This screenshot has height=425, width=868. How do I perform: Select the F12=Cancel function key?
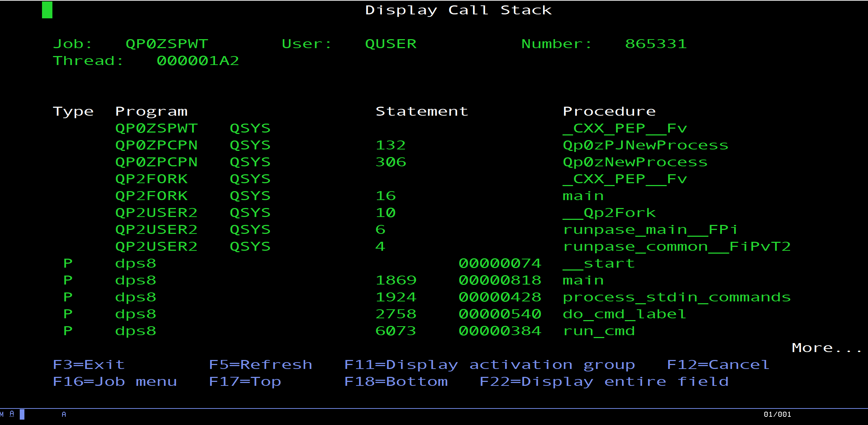click(718, 365)
